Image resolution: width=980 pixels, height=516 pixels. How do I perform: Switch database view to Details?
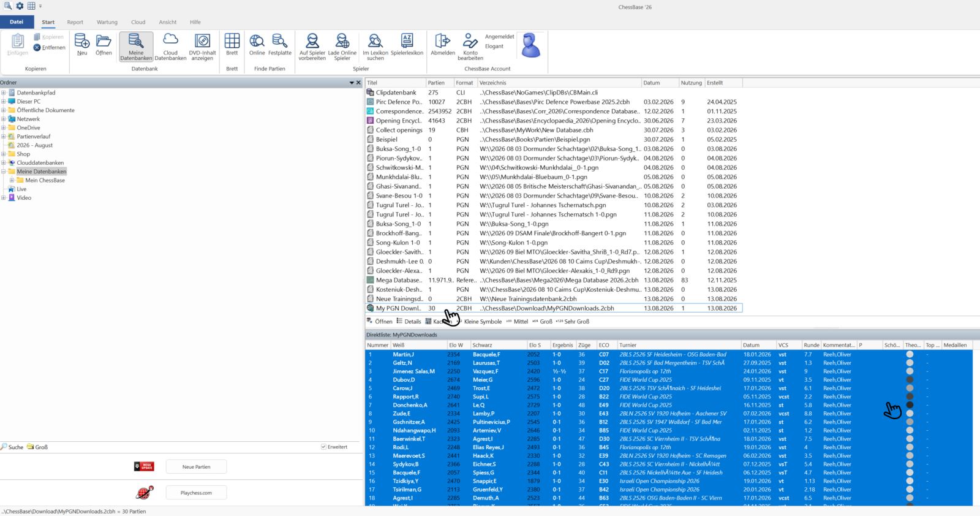point(409,321)
